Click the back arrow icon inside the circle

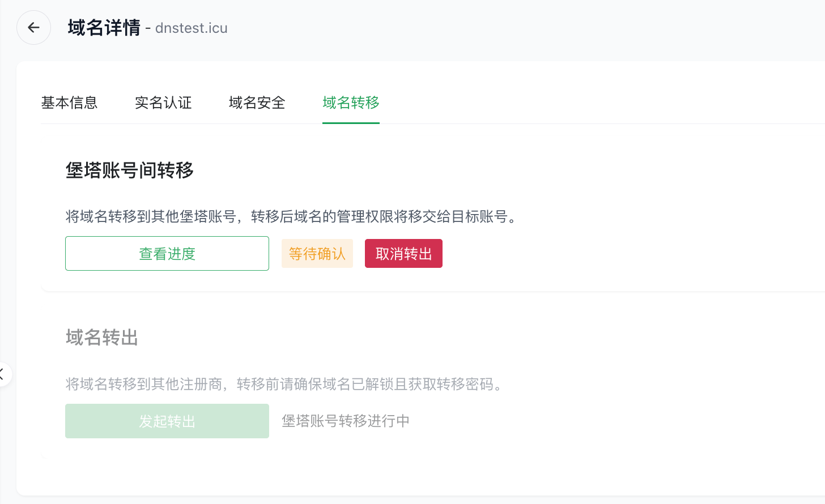33,27
